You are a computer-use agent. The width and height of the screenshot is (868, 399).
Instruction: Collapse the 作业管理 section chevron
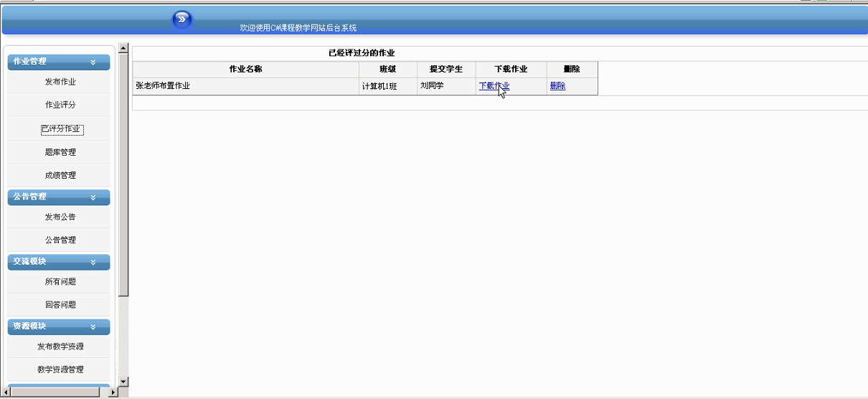click(x=93, y=62)
